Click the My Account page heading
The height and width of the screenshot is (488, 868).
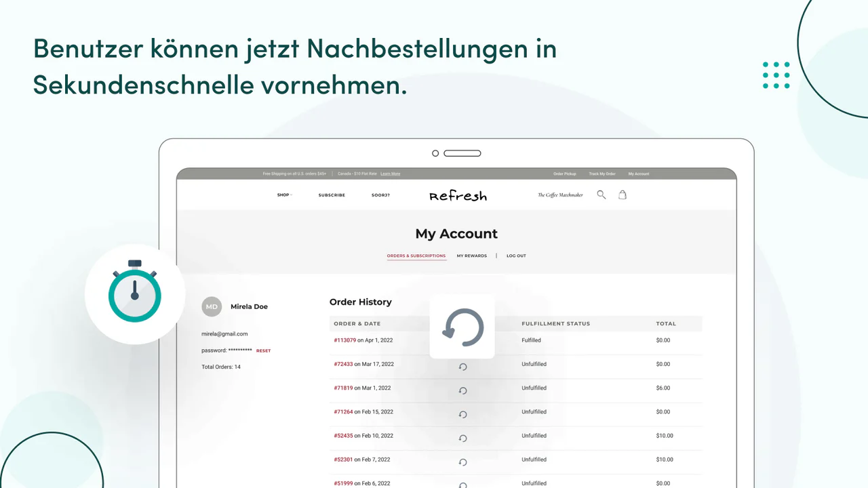[456, 234]
